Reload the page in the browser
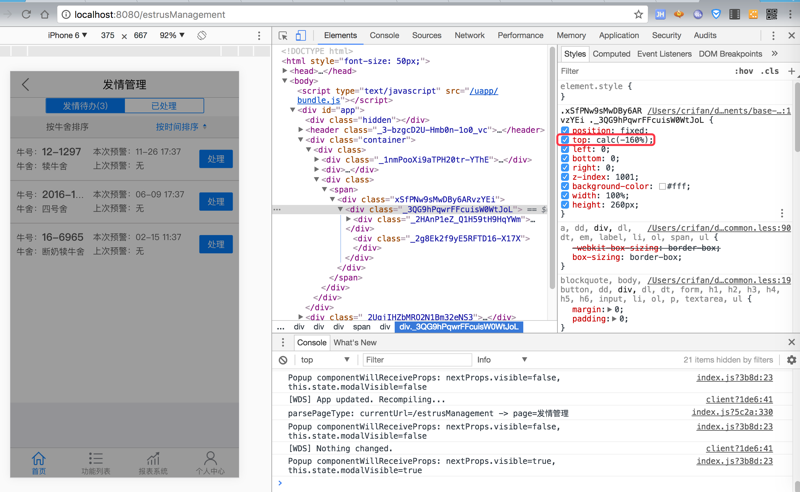800x492 pixels. (x=26, y=14)
